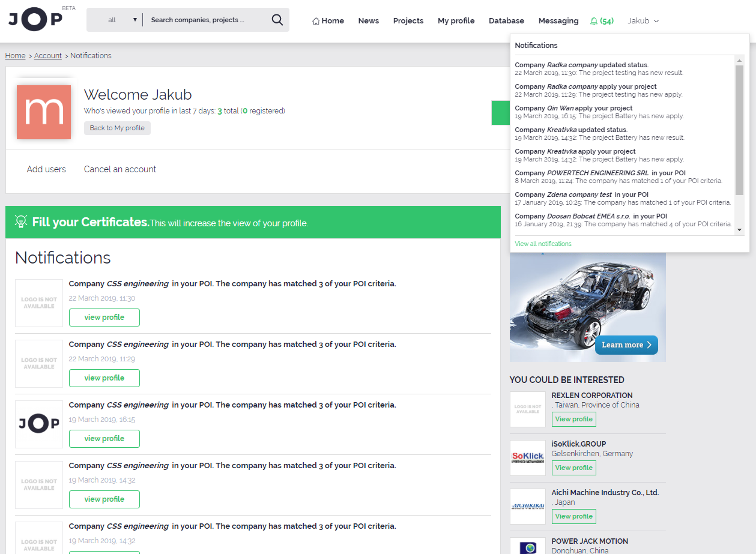
Task: Open My profile in navigation
Action: pyautogui.click(x=456, y=21)
